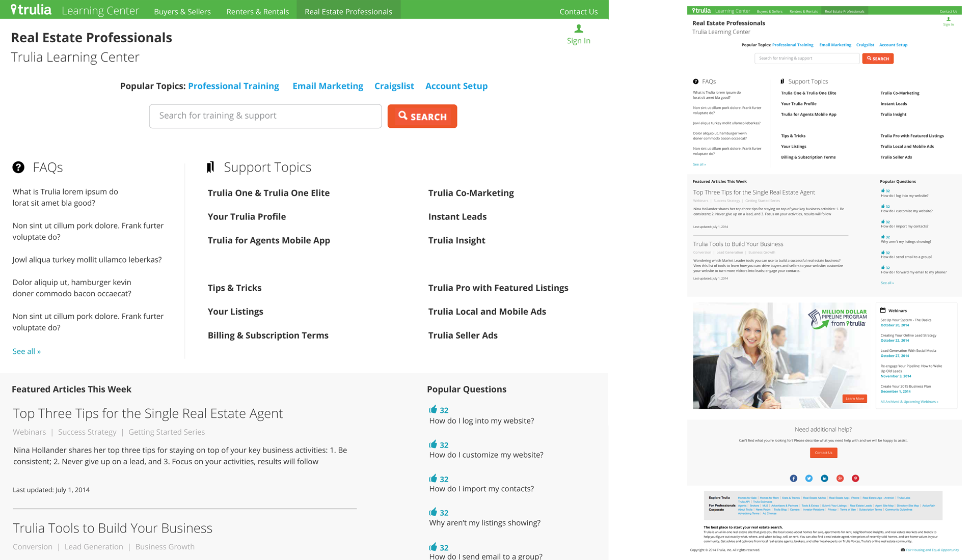The height and width of the screenshot is (560, 972).
Task: Open 'What is Trulia lorem ipsum do' FAQ in large view
Action: tap(65, 198)
